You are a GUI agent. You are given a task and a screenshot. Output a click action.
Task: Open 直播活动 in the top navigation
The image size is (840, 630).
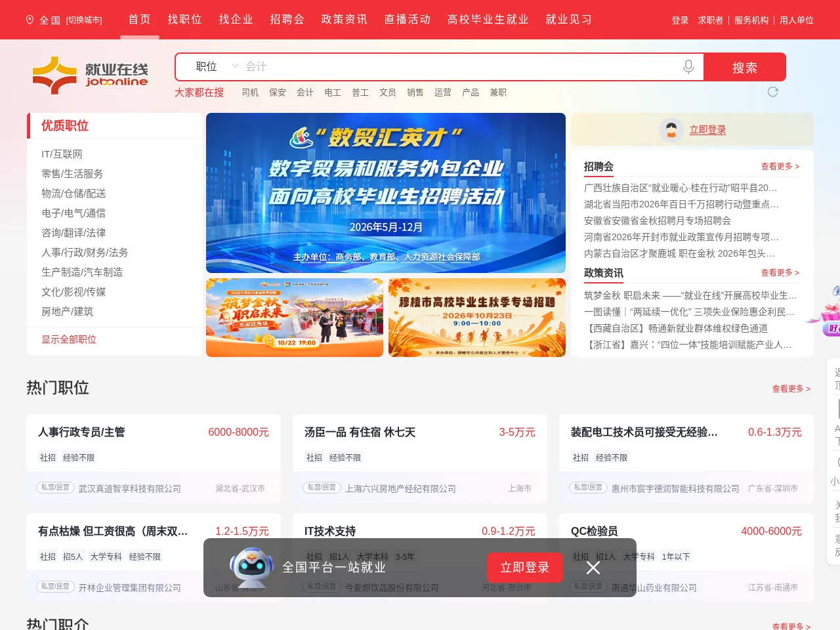pyautogui.click(x=407, y=20)
